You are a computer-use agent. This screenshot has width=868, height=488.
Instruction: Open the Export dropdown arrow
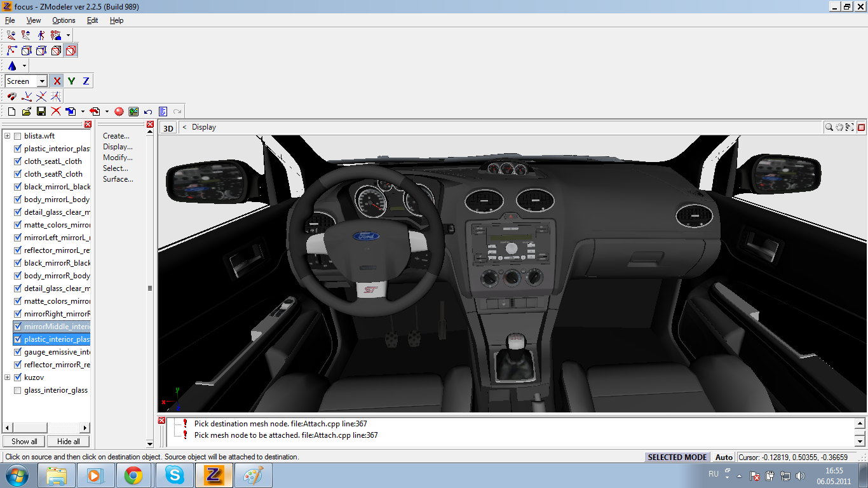point(107,111)
